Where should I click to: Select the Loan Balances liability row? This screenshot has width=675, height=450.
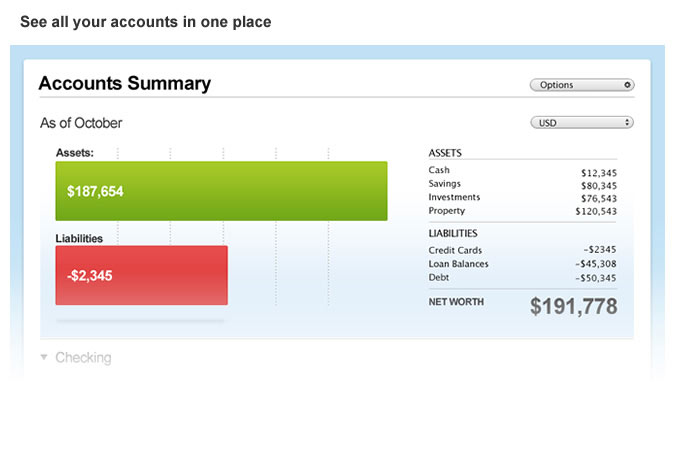[x=522, y=264]
